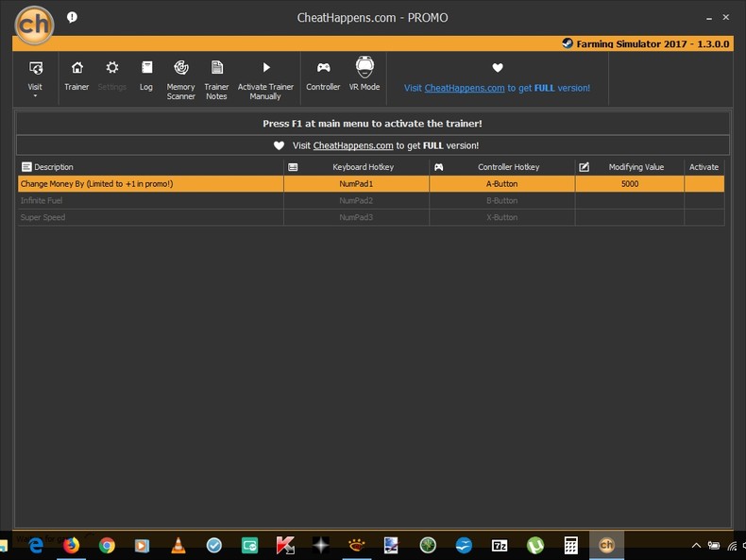Open the blue checkmark app in taskbar
Screen dimensions: 746x560
pos(214,545)
